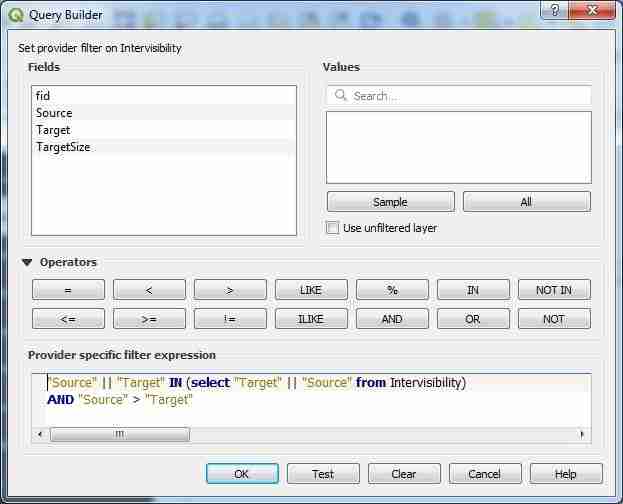The width and height of the screenshot is (623, 504).
Task: Click the title bar question mark help button
Action: coord(555,10)
